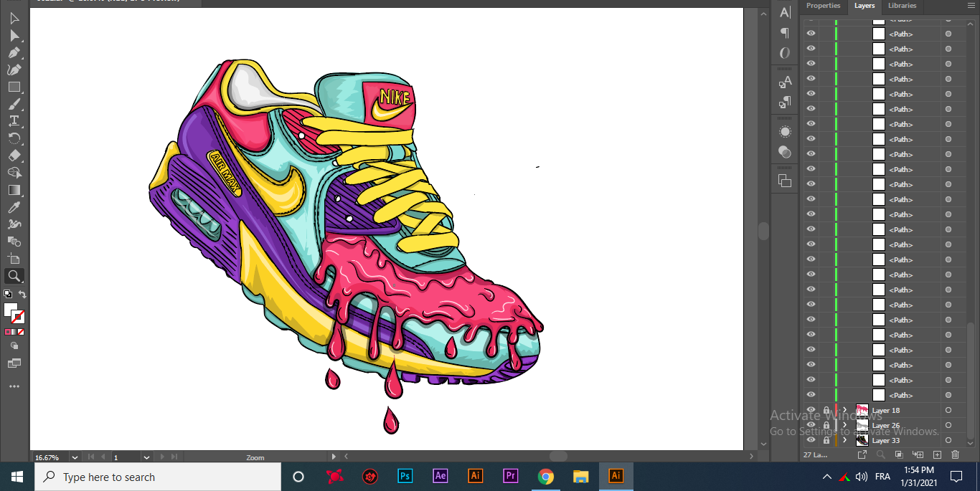Viewport: 980px width, 491px height.
Task: Select the Rectangle tool
Action: tap(14, 87)
